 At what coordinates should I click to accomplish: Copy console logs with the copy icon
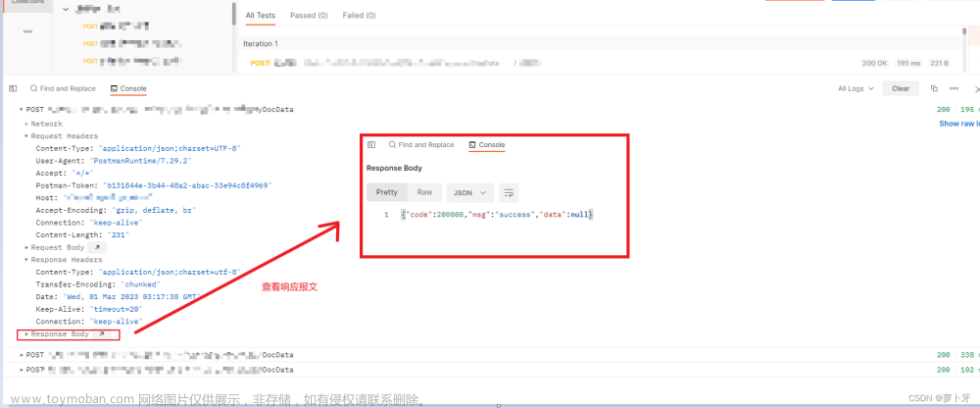pyautogui.click(x=934, y=89)
